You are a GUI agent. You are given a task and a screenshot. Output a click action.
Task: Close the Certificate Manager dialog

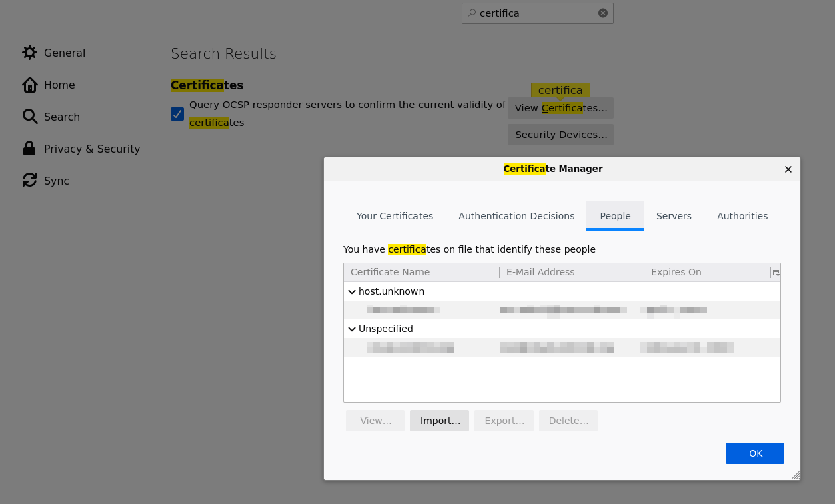pyautogui.click(x=788, y=169)
